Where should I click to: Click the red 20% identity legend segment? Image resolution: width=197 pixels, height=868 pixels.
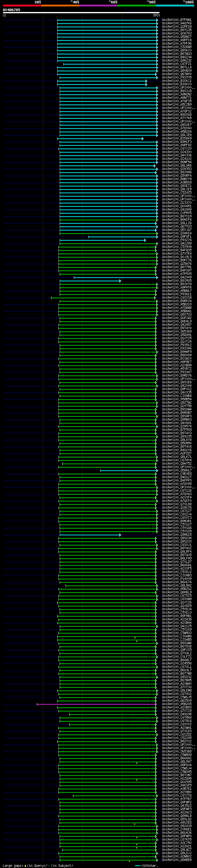pyautogui.click(x=22, y=6)
